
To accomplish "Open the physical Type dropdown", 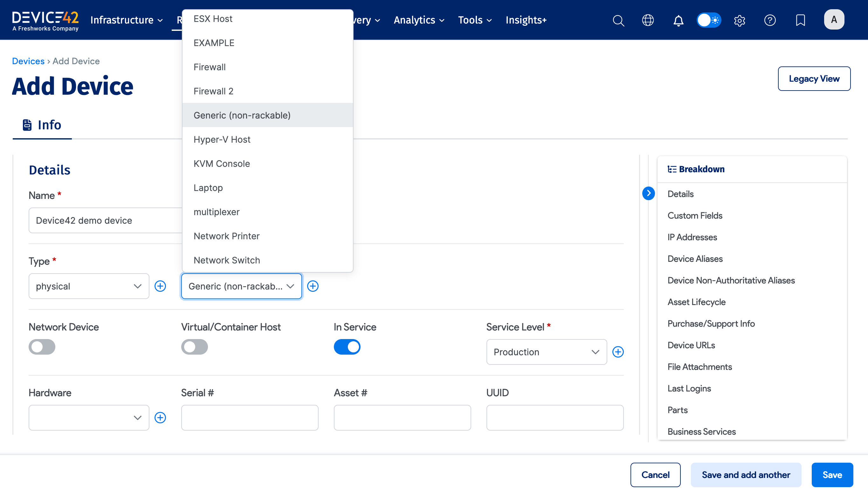I will coord(89,286).
